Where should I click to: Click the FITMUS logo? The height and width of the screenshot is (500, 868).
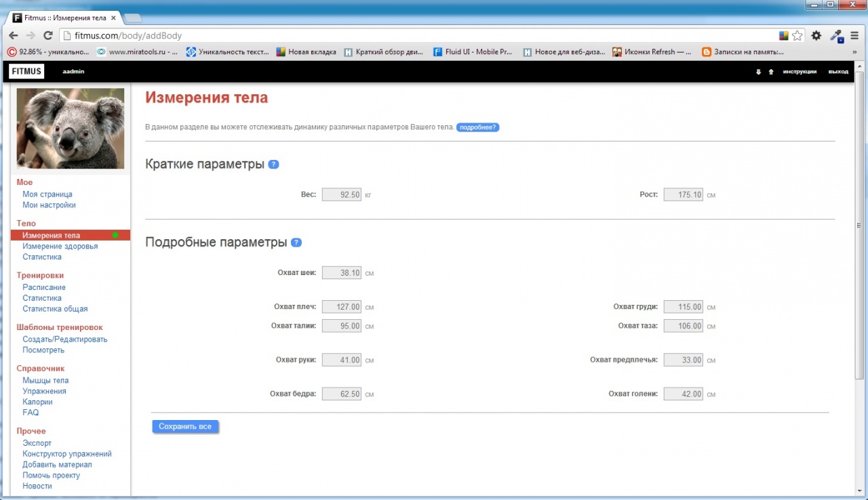coord(26,70)
